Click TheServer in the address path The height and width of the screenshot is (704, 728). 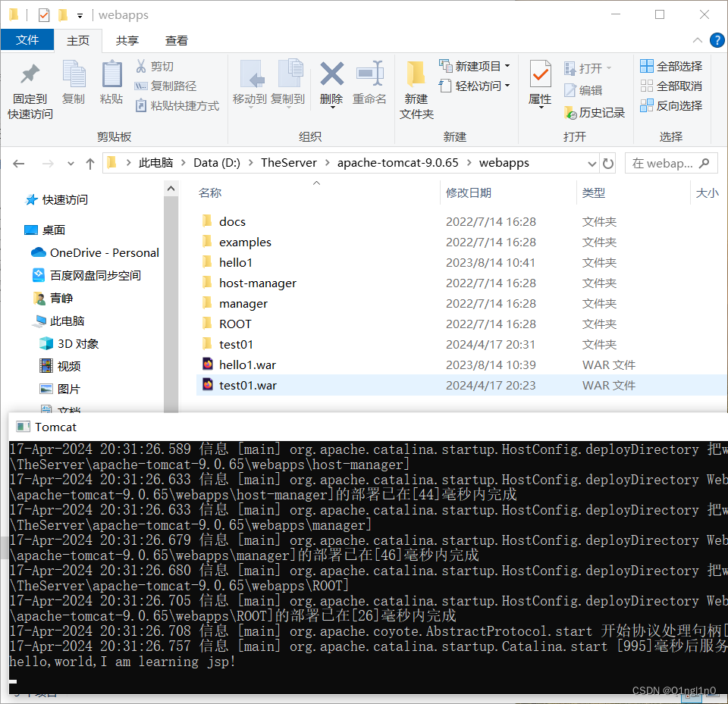coord(289,163)
